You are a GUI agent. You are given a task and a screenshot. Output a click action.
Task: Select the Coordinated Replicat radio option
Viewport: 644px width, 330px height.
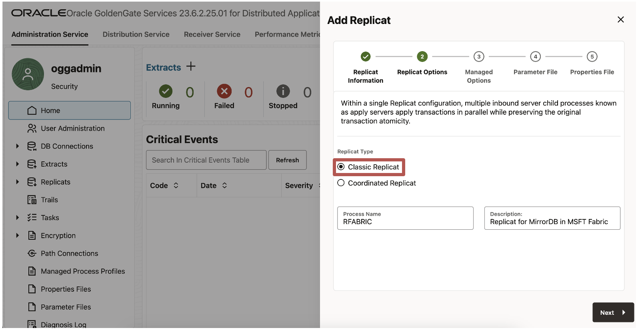coord(341,183)
